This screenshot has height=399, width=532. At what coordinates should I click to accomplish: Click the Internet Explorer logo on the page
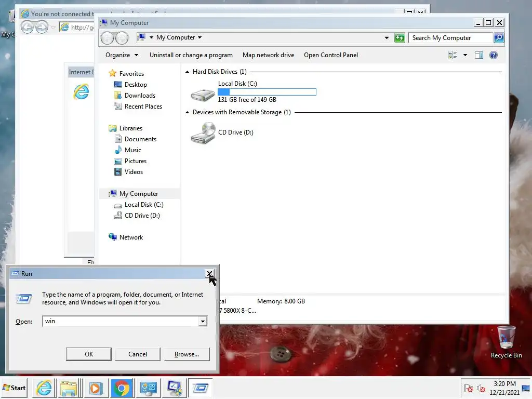point(82,92)
